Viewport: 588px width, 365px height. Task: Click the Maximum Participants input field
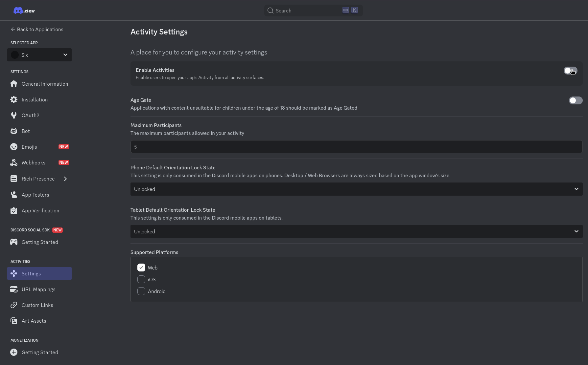(356, 147)
